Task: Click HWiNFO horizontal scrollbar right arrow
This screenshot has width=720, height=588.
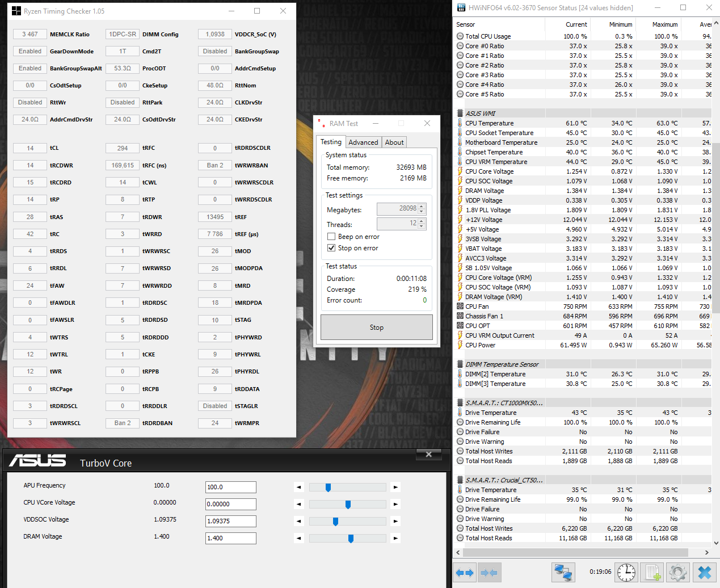Action: pos(706,552)
